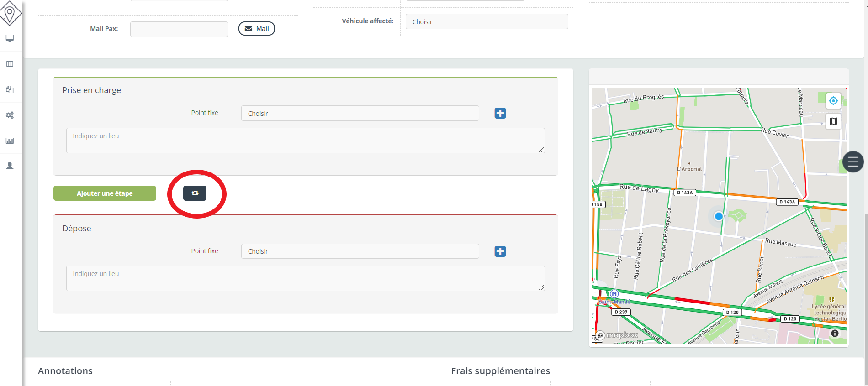The width and height of the screenshot is (868, 386).
Task: Click the map info icon
Action: [835, 334]
